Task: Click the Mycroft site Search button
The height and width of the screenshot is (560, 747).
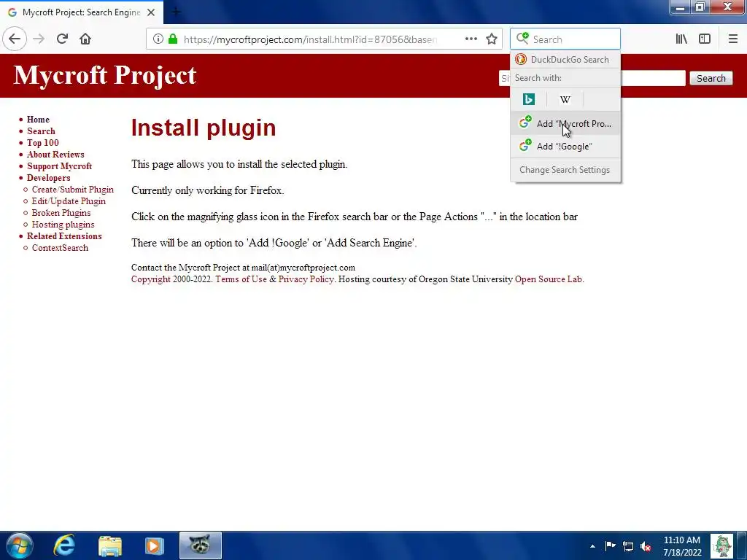Action: click(x=711, y=78)
